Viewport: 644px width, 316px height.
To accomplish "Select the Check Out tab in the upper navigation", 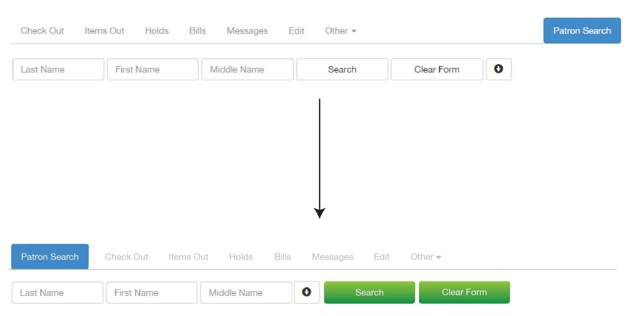I will click(x=42, y=31).
